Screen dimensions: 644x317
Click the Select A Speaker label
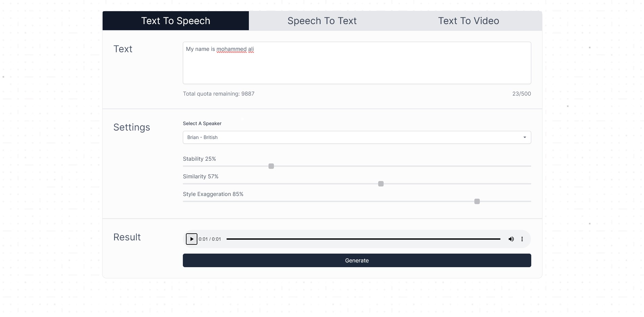(202, 123)
